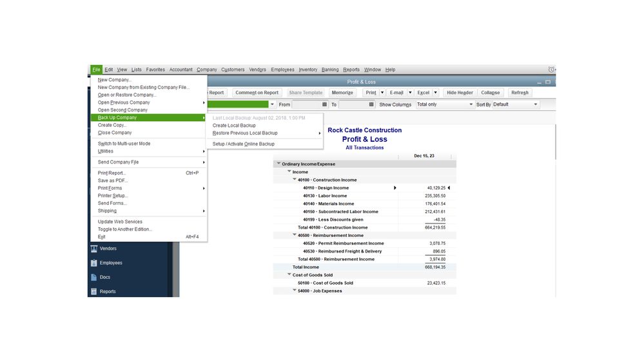
Task: Open the Lists menu
Action: pos(137,70)
